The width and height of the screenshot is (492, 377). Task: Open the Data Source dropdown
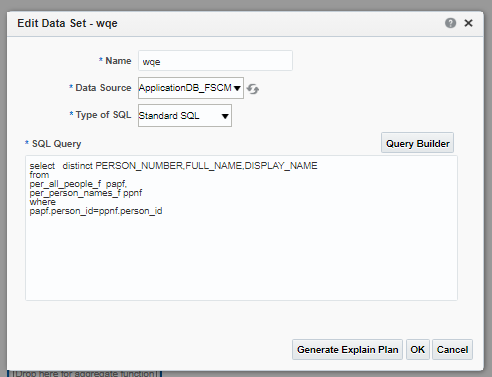[x=191, y=88]
